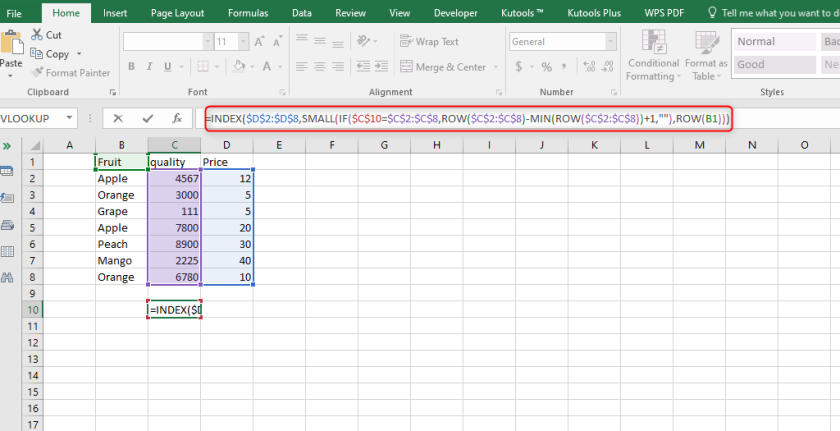840x431 pixels.
Task: Open Format as Table menu
Action: click(x=706, y=56)
